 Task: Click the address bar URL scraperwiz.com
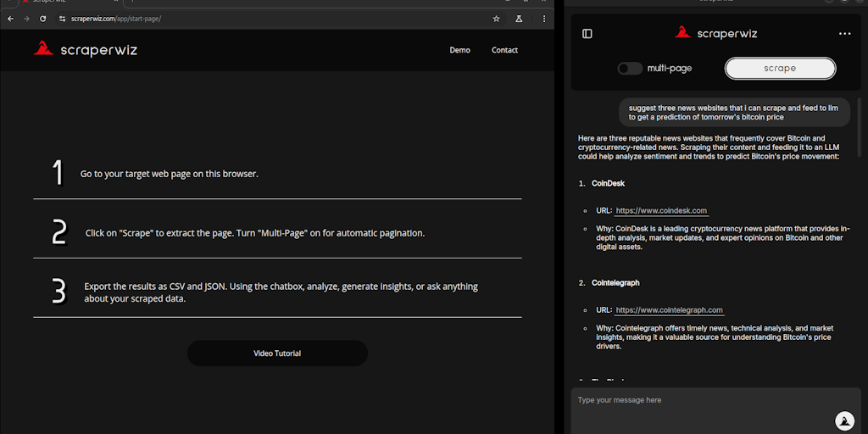click(x=116, y=19)
